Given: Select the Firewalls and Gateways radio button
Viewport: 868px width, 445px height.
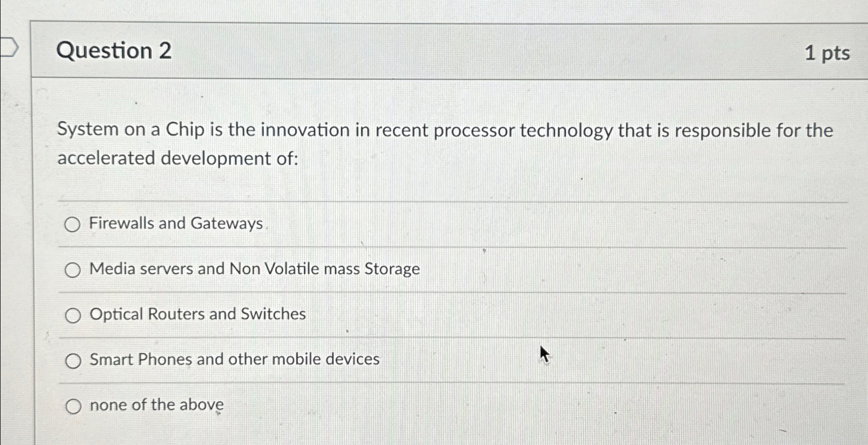Looking at the screenshot, I should pos(72,224).
